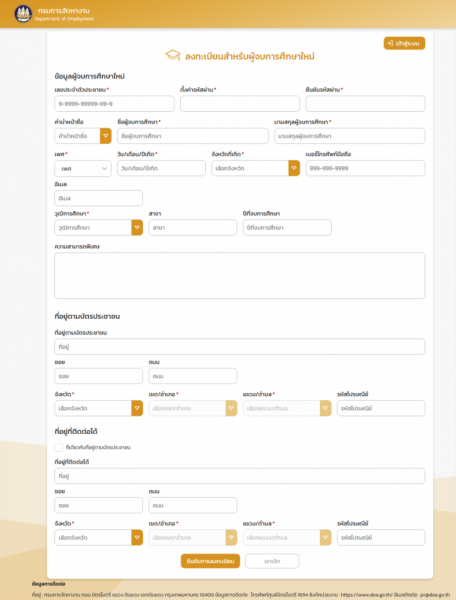The width and height of the screenshot is (456, 600).
Task: Click the confirm password field
Action: (365, 104)
